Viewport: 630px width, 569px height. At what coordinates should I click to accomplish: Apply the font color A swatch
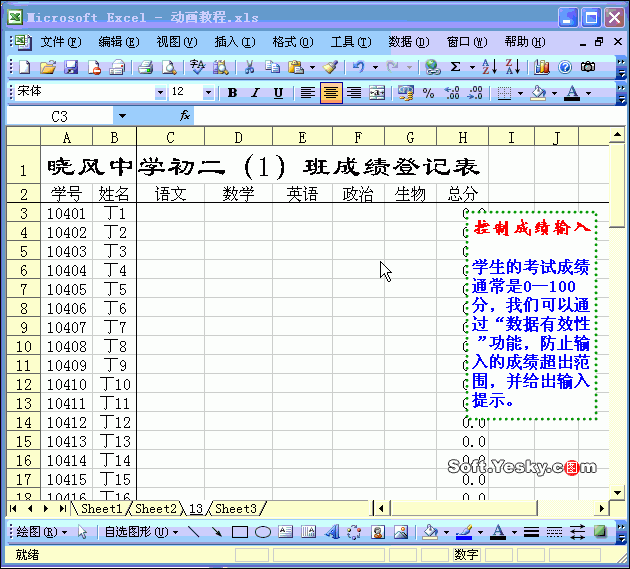tap(572, 93)
